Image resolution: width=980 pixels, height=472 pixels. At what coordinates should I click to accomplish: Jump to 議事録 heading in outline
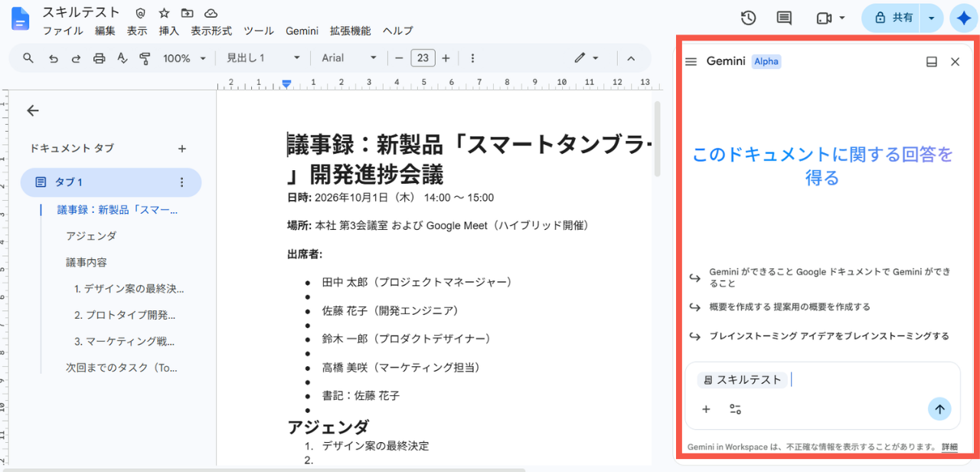pos(117,210)
